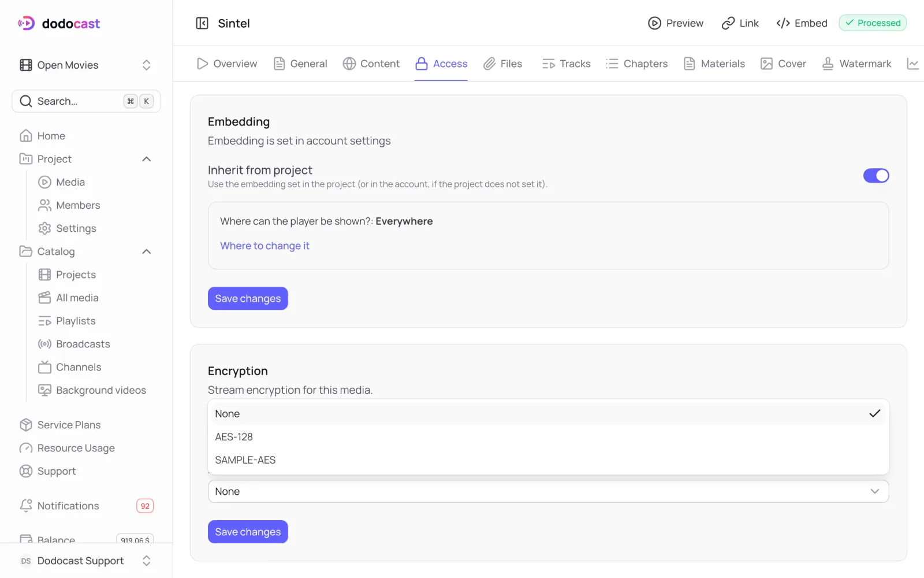Open the Open Movies project switcher
Viewport: 924px width, 578px height.
(86, 65)
